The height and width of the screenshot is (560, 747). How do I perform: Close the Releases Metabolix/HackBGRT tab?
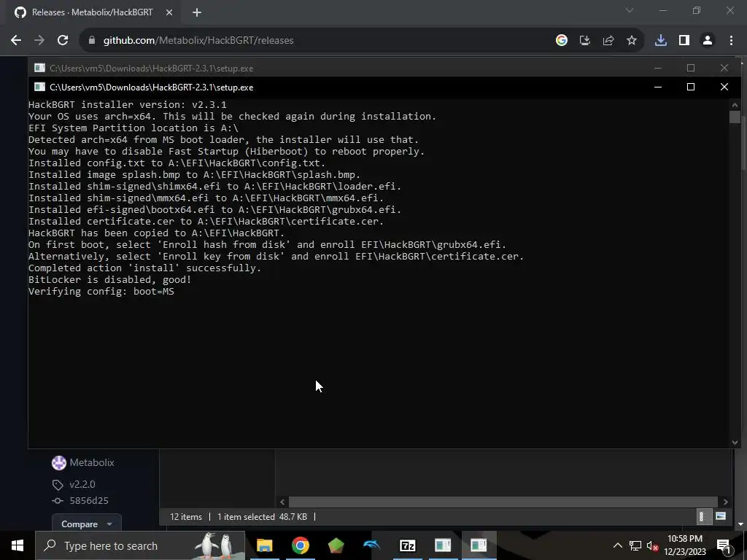click(x=169, y=12)
